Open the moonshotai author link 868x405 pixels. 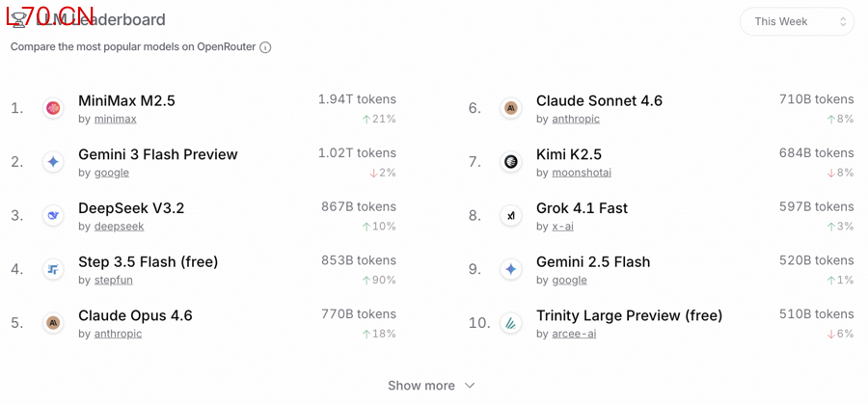point(582,173)
